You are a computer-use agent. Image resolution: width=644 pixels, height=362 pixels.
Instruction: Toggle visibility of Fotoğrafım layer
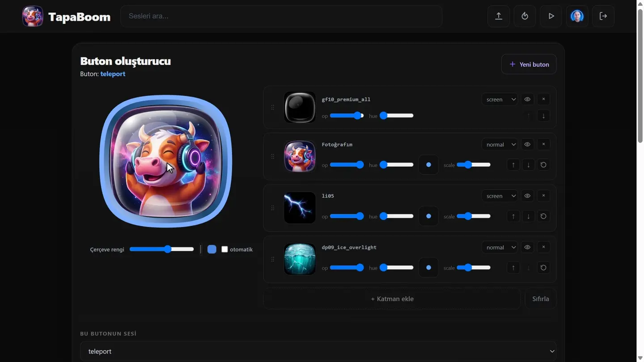[x=527, y=144]
